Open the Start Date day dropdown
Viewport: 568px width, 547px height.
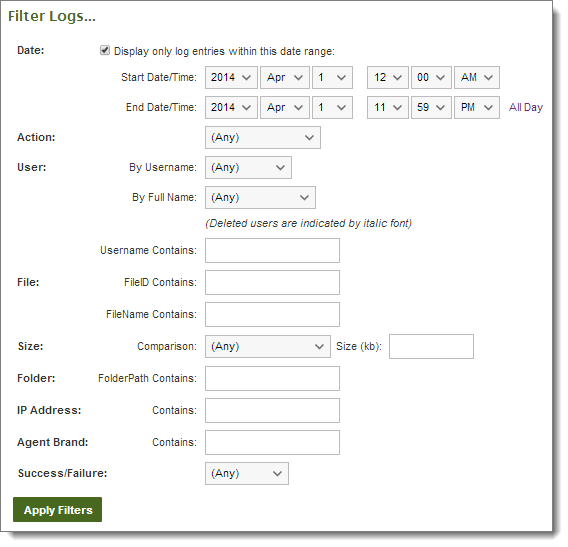(x=333, y=78)
